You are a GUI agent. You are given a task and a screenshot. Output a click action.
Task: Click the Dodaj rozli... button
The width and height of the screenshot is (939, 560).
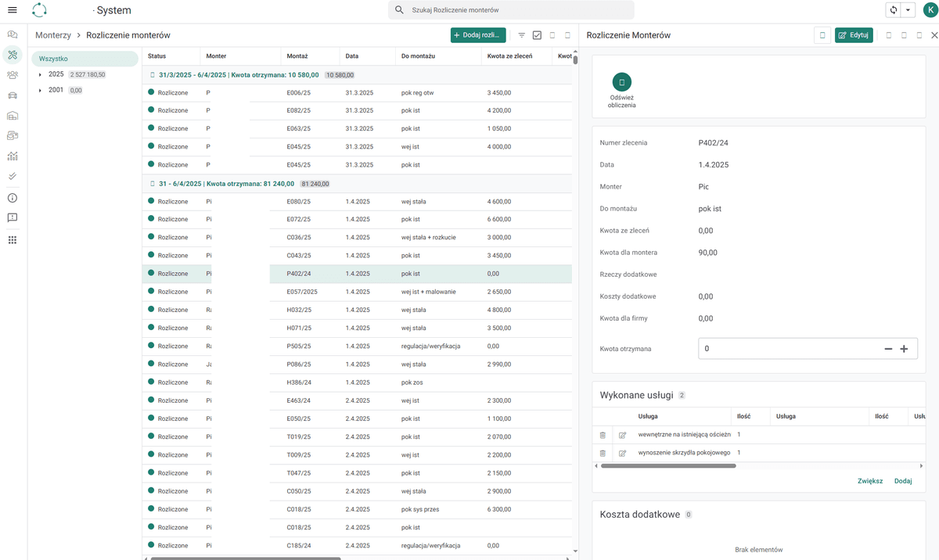point(478,35)
